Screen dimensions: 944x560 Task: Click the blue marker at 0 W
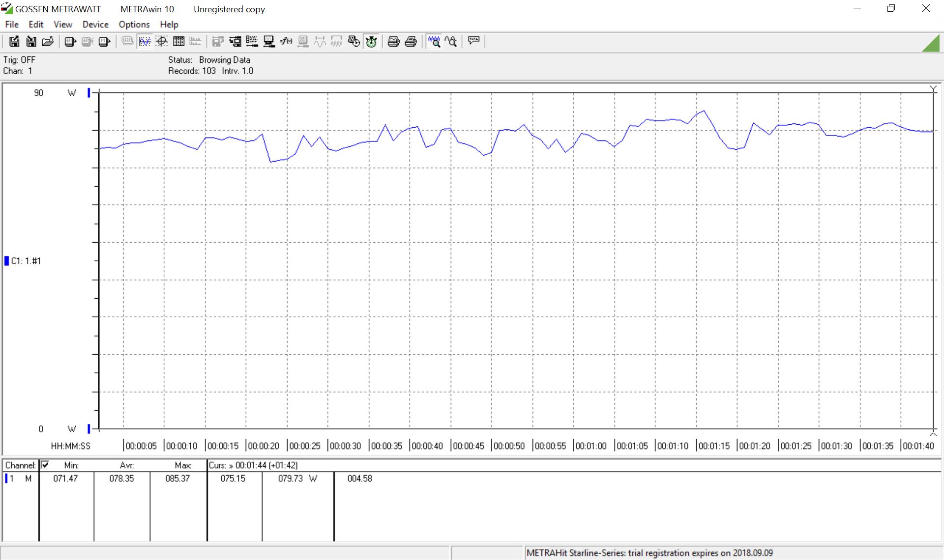tap(89, 429)
